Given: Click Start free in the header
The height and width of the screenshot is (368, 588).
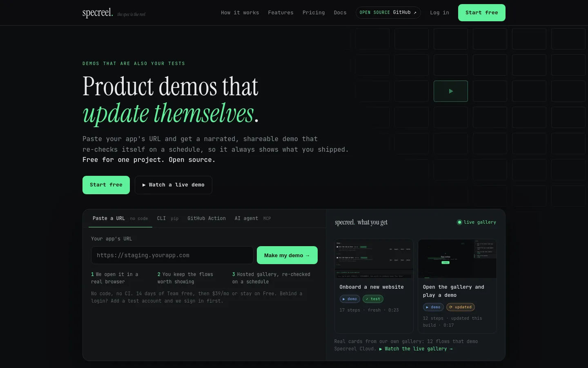Looking at the screenshot, I should click(482, 13).
